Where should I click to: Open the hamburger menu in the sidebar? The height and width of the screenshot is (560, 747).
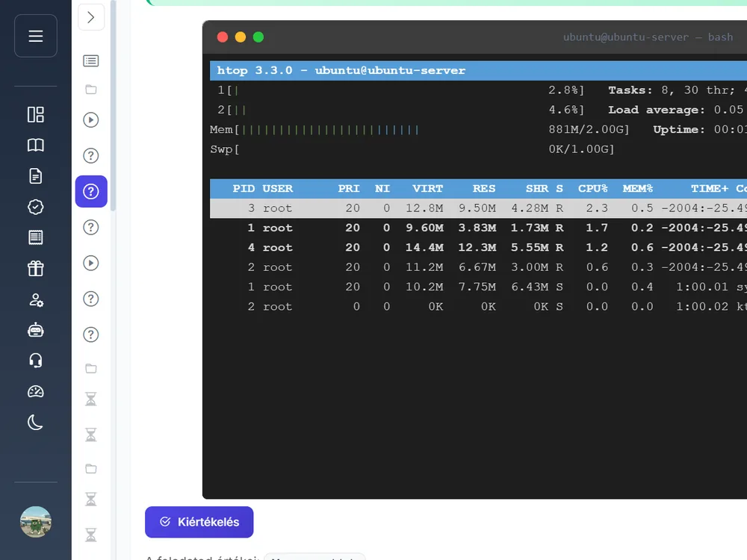coord(36,36)
